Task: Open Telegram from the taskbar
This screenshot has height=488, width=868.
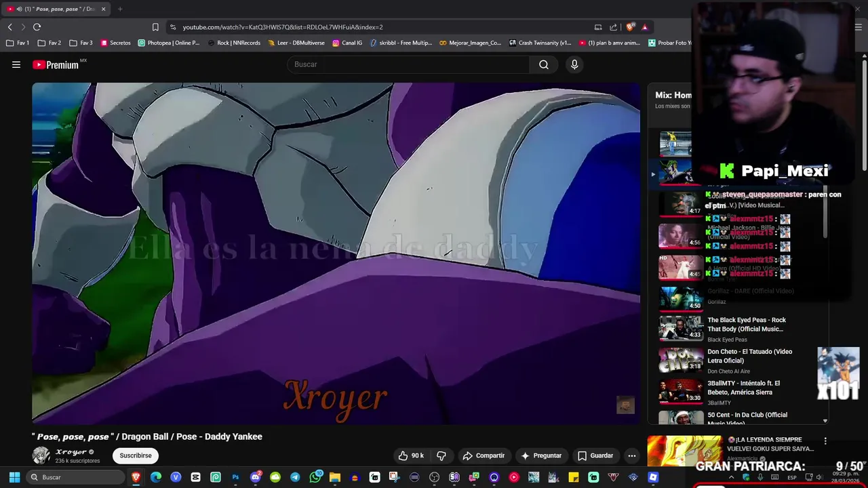Action: [295, 477]
